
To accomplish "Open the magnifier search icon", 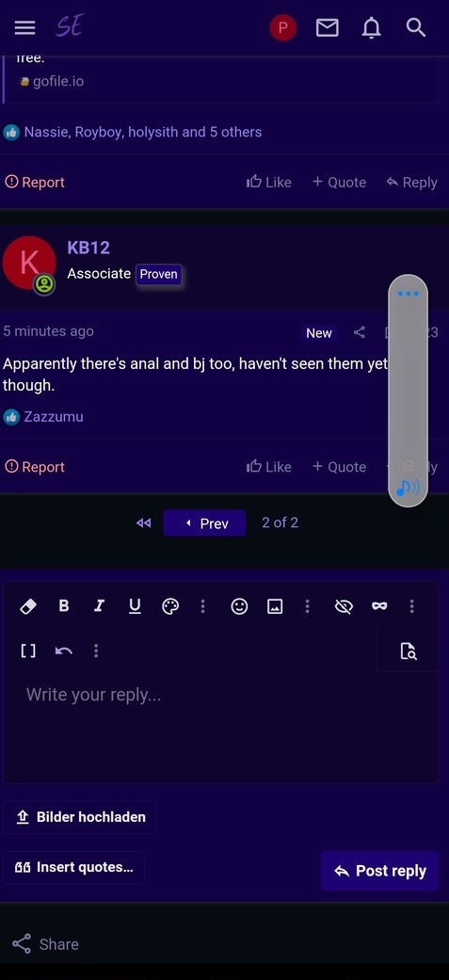I will click(416, 27).
